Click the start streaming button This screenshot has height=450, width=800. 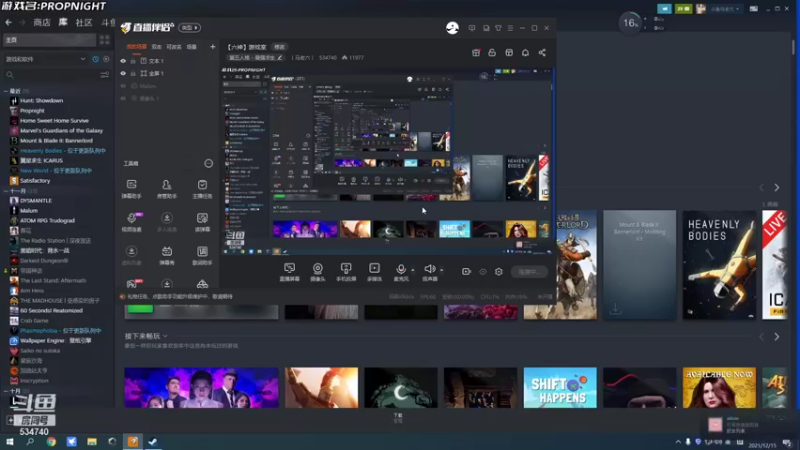tap(528, 272)
